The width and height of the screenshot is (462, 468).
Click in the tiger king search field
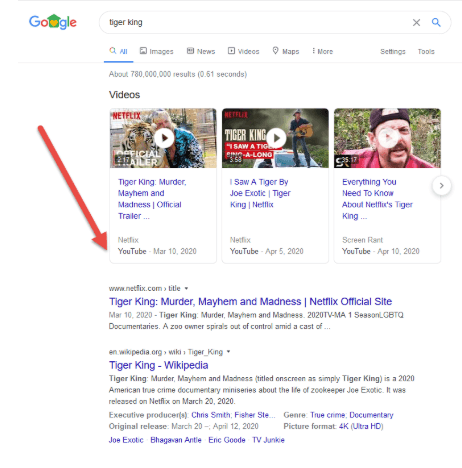tap(253, 22)
